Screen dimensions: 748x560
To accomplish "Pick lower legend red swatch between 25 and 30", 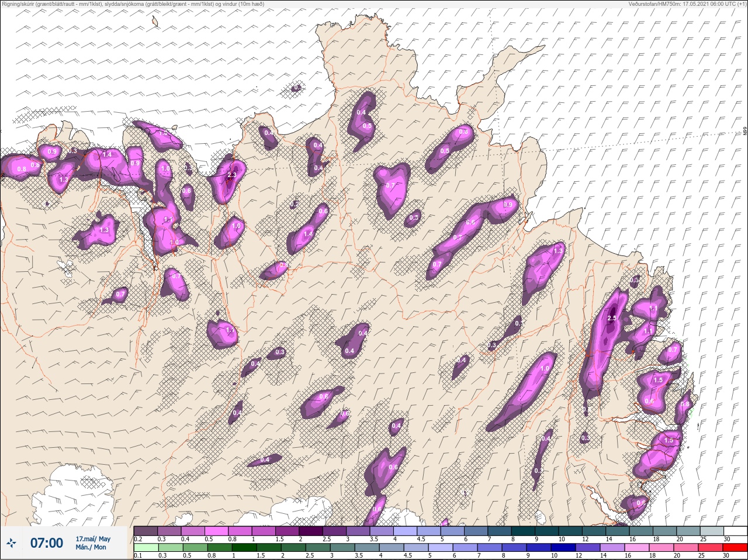I will coord(711,548).
